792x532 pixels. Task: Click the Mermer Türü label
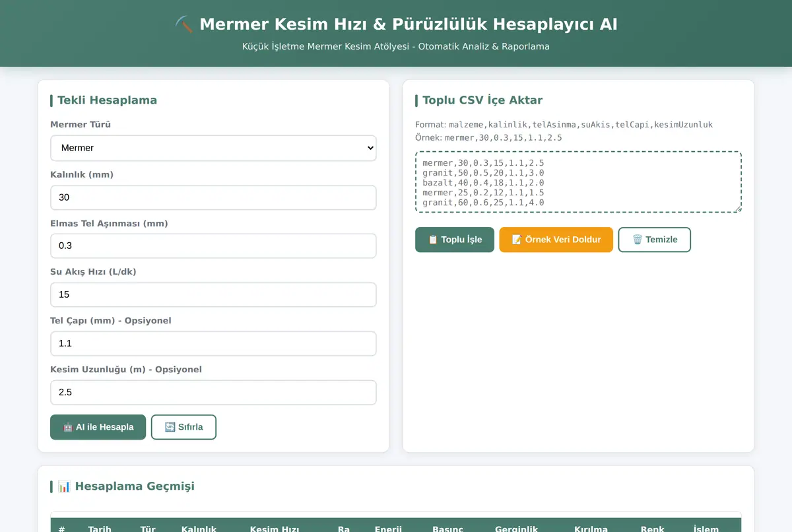[81, 125]
